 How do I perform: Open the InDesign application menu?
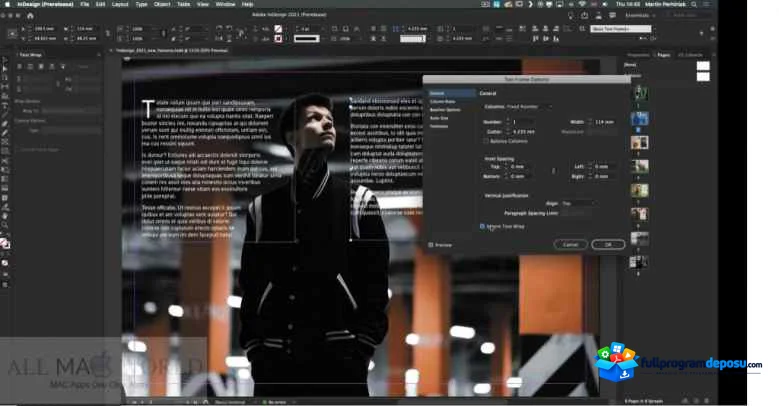point(45,4)
